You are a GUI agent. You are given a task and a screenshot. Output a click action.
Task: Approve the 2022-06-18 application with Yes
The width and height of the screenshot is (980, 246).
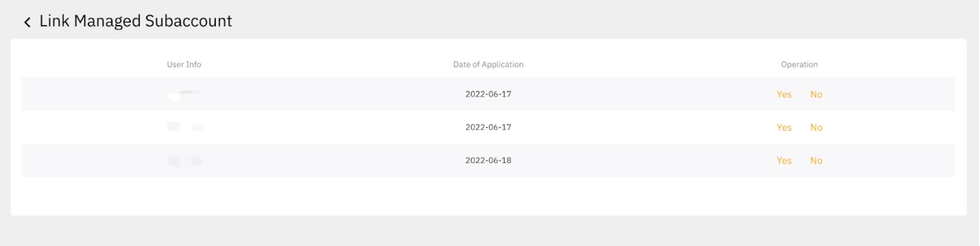coord(784,161)
